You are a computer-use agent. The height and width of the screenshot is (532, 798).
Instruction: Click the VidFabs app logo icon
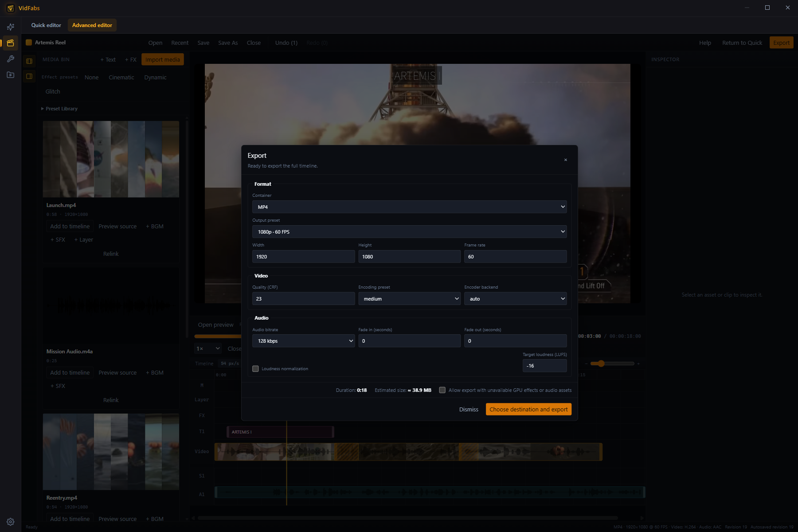(11, 8)
